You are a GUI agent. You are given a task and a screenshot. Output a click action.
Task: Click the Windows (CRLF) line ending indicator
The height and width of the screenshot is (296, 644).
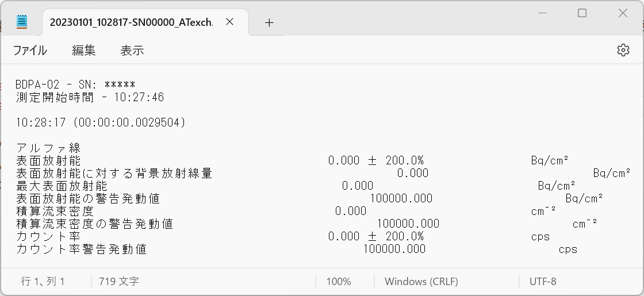pyautogui.click(x=421, y=282)
